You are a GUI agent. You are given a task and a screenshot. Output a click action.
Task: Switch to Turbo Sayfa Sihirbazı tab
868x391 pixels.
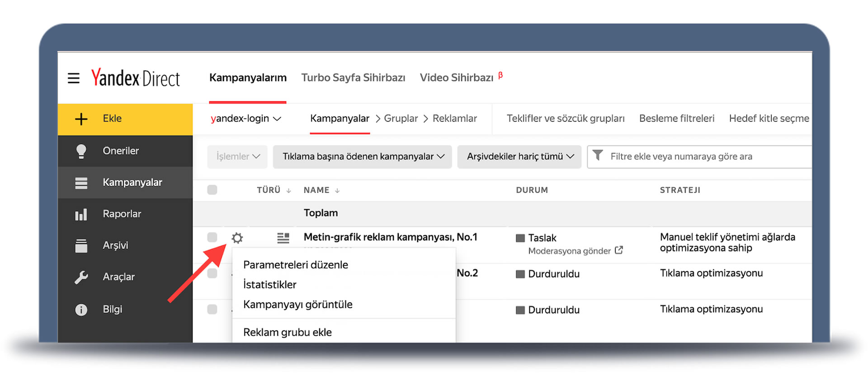(353, 78)
